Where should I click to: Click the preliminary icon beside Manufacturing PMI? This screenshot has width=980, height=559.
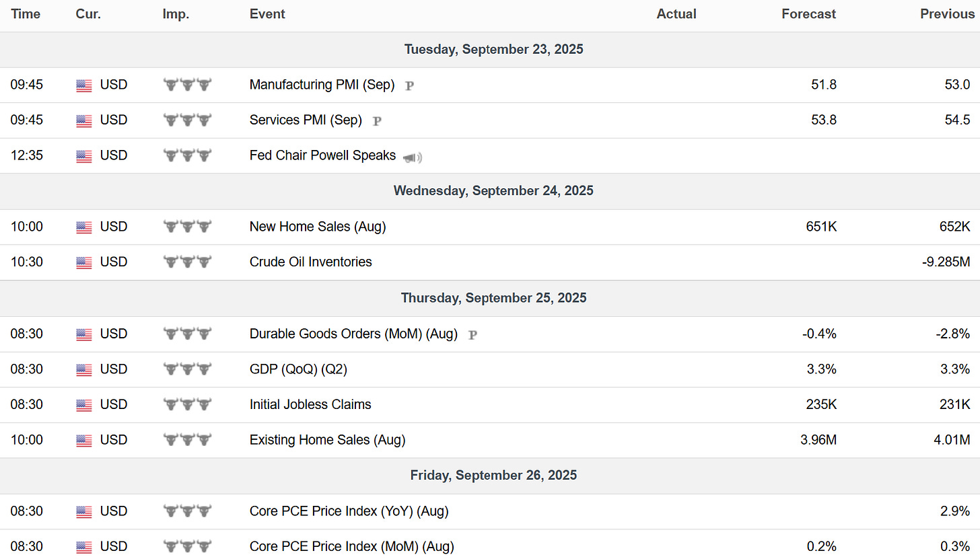[409, 85]
